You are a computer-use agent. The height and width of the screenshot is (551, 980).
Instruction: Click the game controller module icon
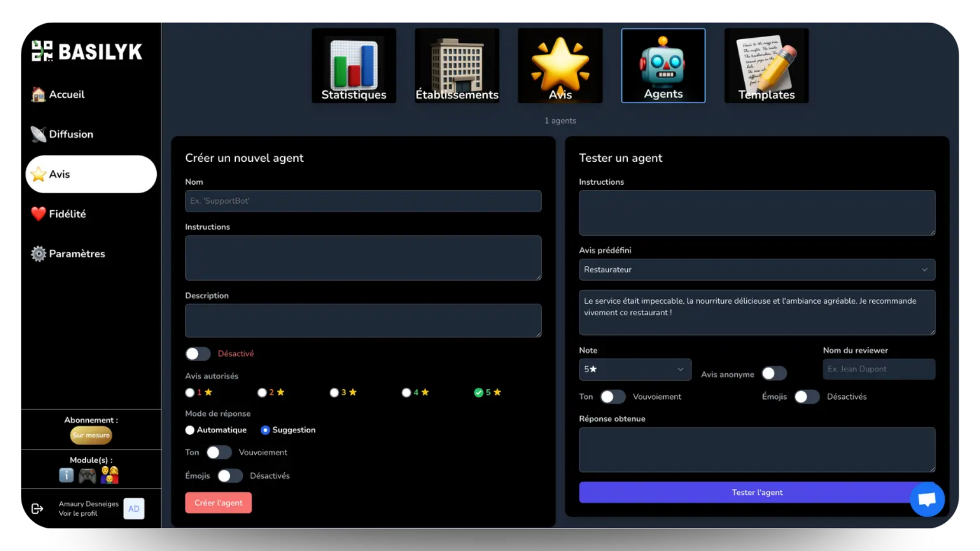pos(87,475)
